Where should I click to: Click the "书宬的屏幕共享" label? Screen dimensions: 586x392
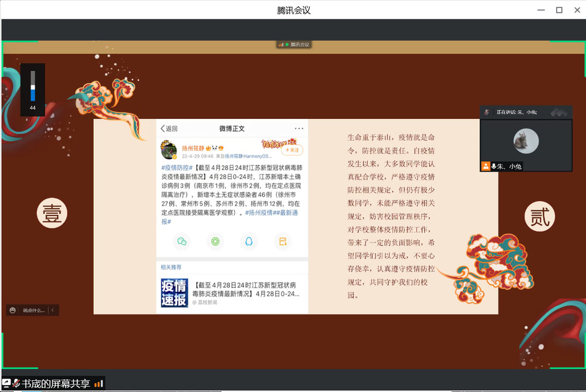coord(56,384)
